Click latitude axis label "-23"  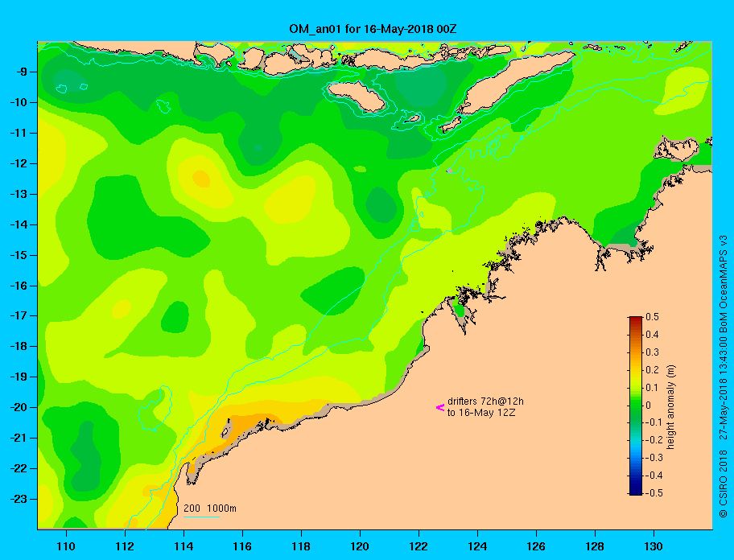point(19,499)
